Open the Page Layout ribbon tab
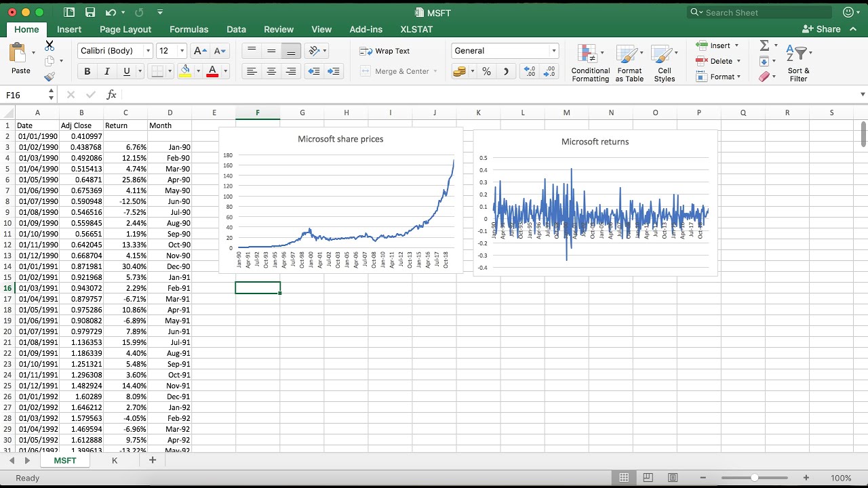This screenshot has width=868, height=488. click(125, 29)
